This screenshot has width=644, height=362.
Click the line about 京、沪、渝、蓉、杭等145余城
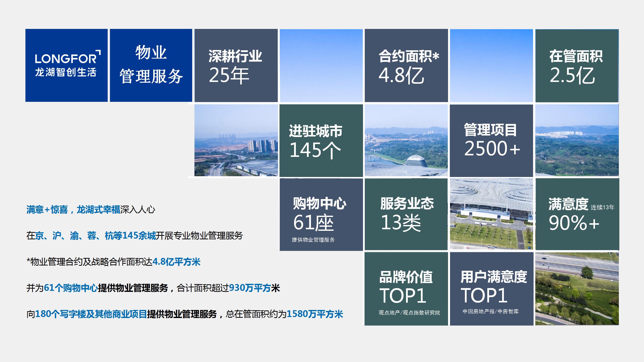[135, 236]
